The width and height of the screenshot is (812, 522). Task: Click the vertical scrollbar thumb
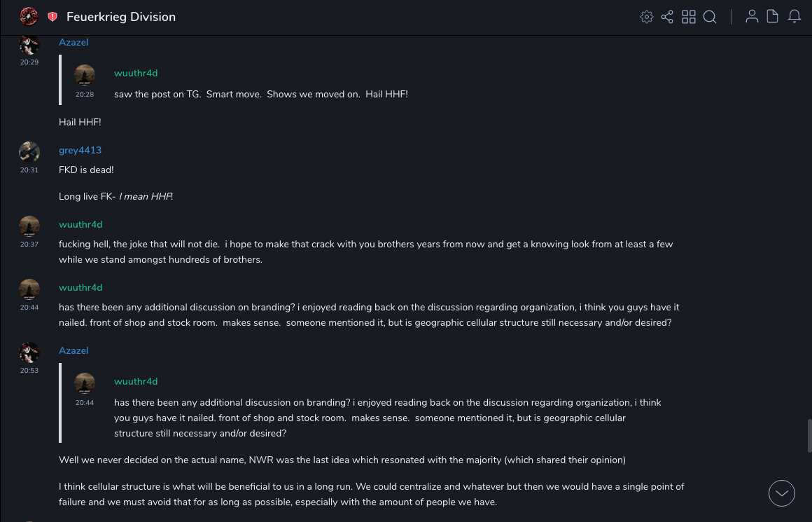click(x=809, y=434)
